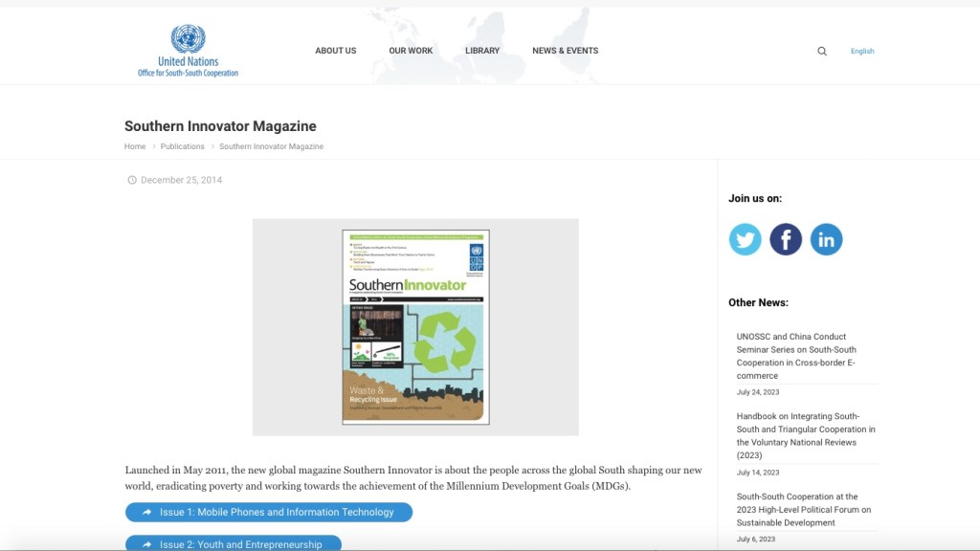Navigate to Publications breadcrumb
980x551 pixels.
click(182, 146)
